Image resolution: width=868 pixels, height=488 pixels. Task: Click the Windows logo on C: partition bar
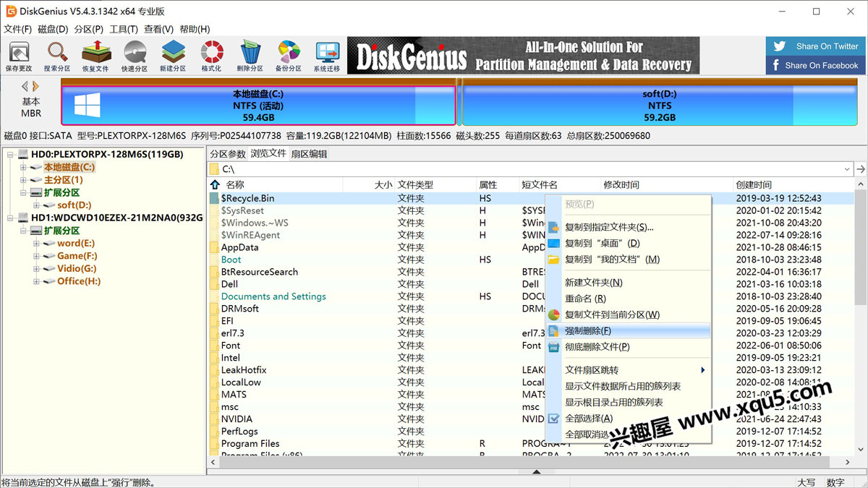[x=88, y=106]
